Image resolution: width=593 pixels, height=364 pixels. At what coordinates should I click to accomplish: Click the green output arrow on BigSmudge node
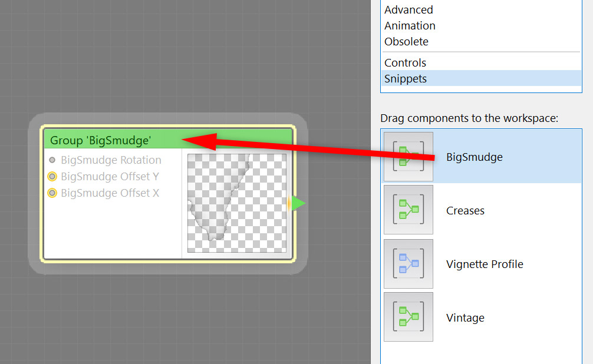299,203
